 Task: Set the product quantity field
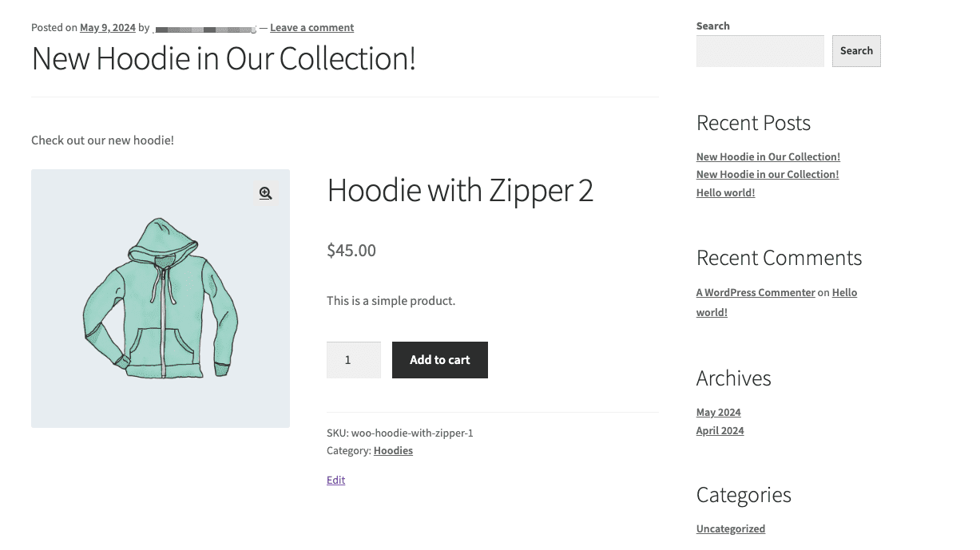click(353, 359)
